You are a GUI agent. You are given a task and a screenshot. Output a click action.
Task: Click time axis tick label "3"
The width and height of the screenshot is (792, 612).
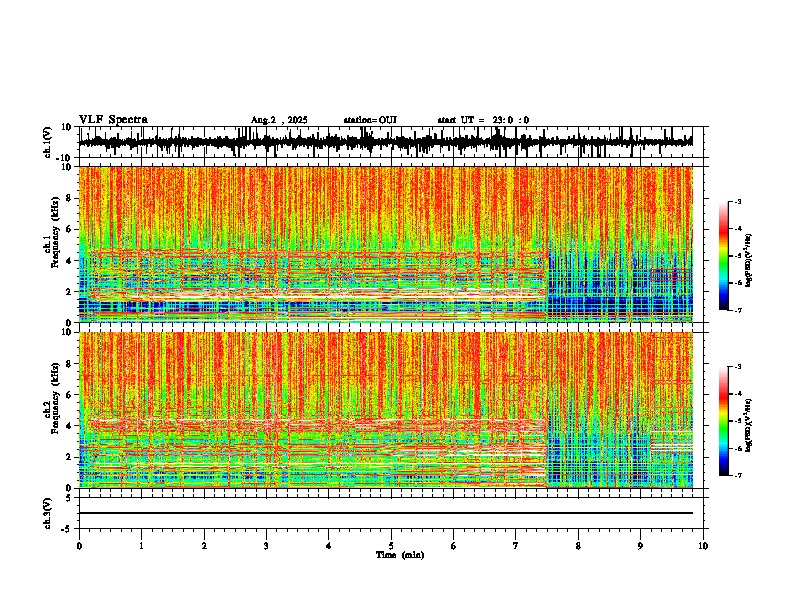[x=266, y=546]
